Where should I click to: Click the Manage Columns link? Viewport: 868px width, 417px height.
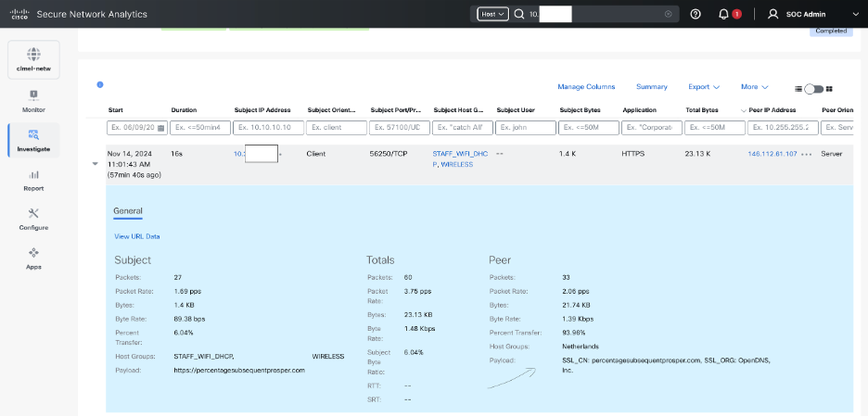586,87
